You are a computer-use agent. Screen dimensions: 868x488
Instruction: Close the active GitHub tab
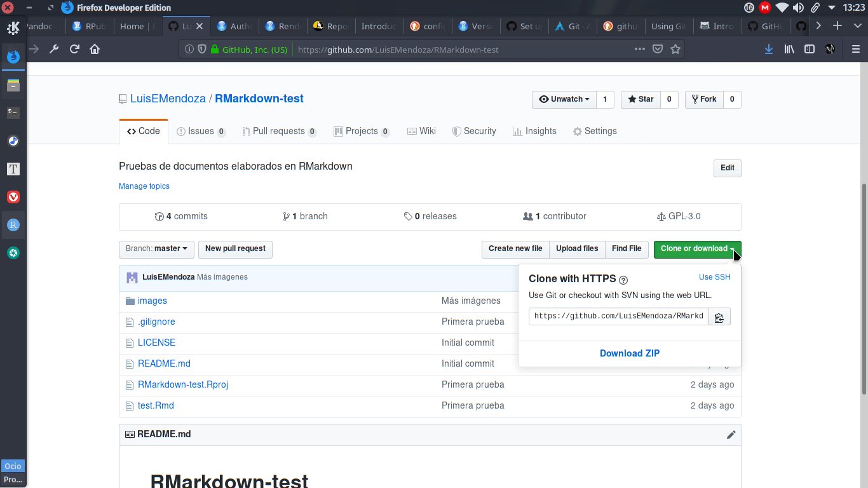coord(200,26)
